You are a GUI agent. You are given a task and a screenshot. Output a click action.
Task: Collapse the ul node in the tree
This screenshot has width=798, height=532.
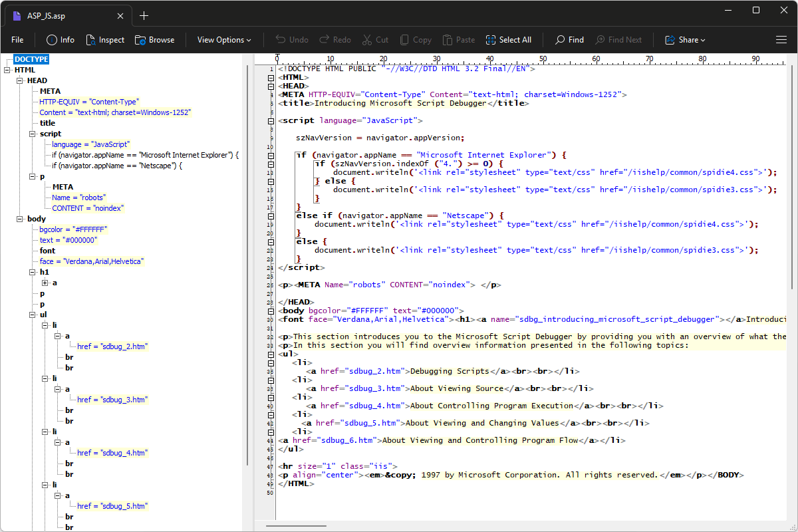click(x=33, y=315)
